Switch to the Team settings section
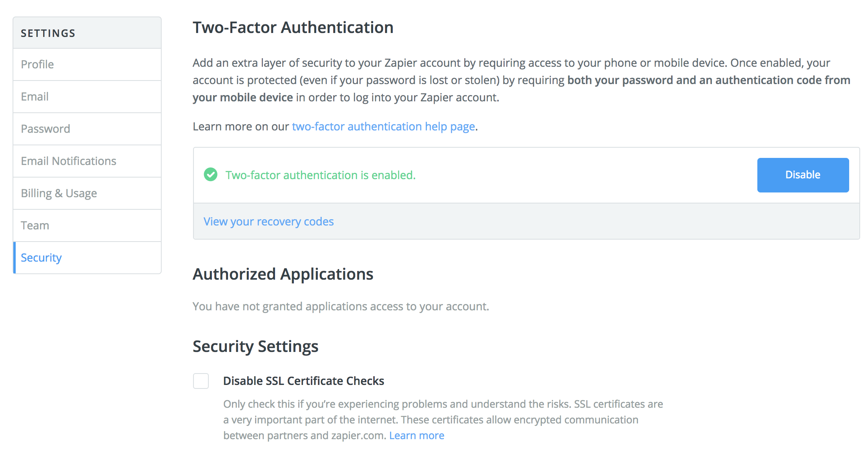 pos(87,225)
